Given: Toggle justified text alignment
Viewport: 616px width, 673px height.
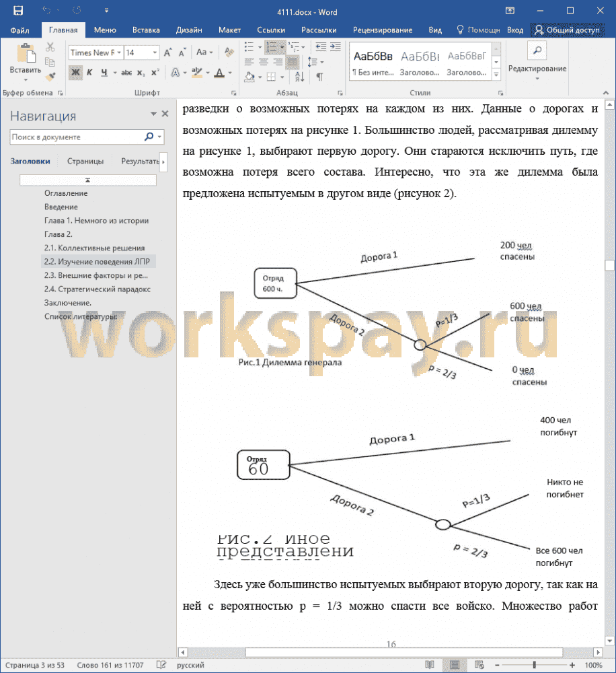Looking at the screenshot, I should [292, 62].
